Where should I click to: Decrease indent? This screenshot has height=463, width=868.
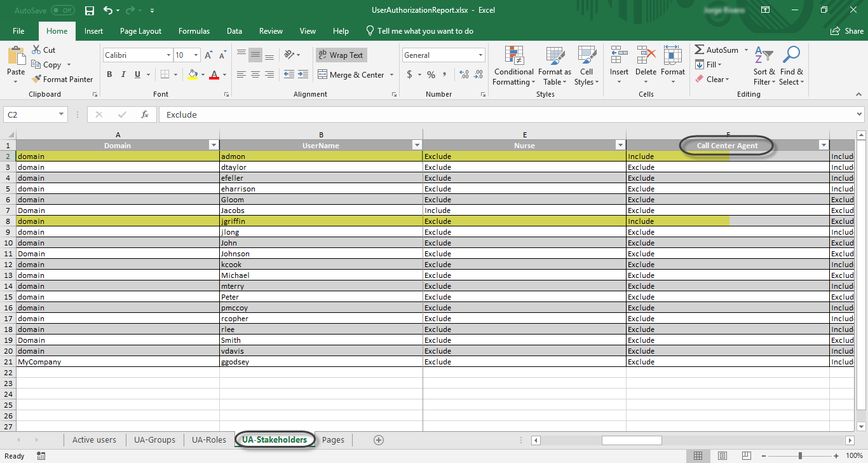(x=288, y=74)
